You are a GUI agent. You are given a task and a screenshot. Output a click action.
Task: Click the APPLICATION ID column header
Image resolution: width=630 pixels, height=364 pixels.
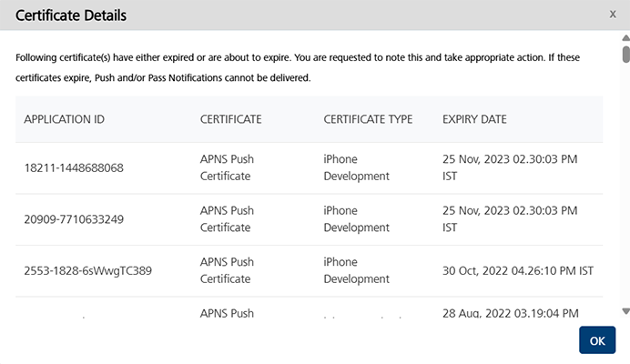tap(64, 119)
